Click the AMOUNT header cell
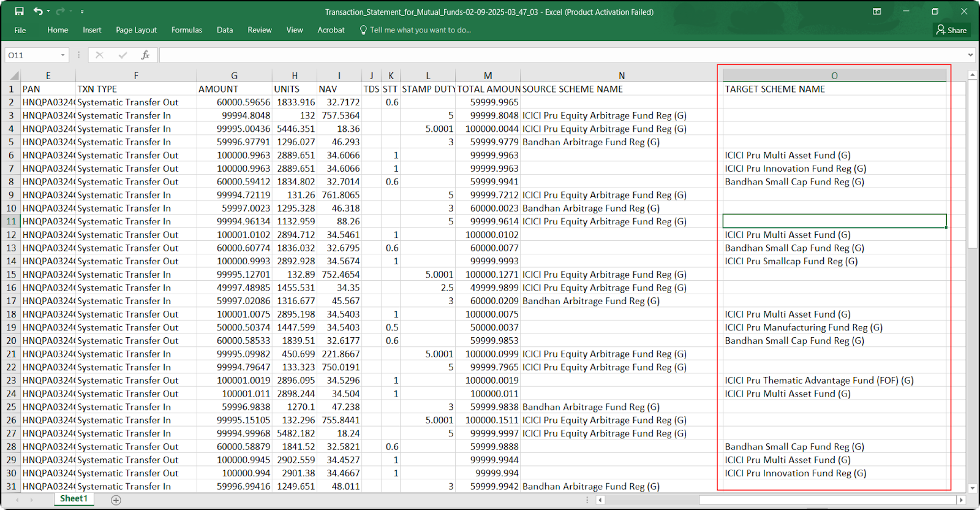This screenshot has height=510, width=980. [235, 89]
